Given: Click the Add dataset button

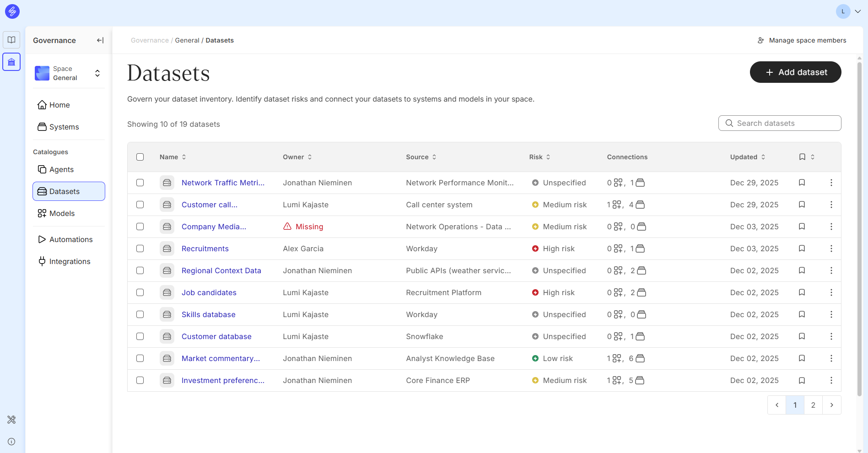Looking at the screenshot, I should (x=795, y=72).
